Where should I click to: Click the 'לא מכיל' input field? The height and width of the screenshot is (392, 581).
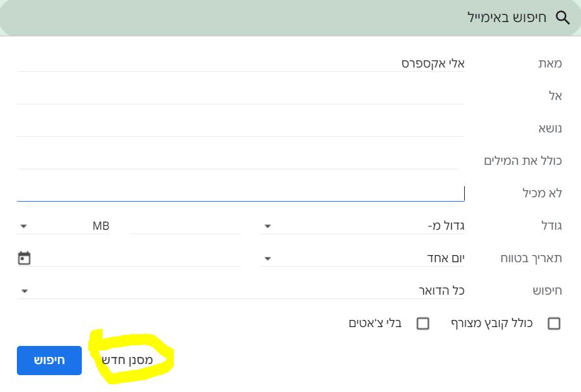coord(240,193)
